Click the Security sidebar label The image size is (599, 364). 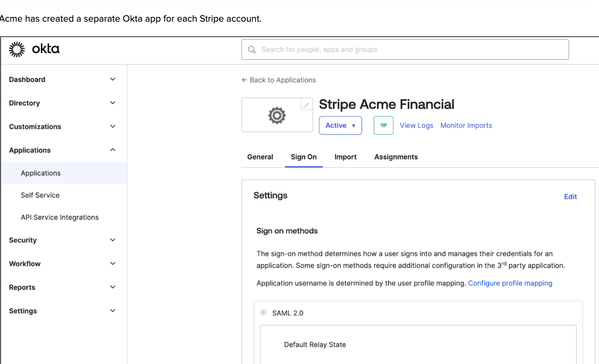[23, 240]
